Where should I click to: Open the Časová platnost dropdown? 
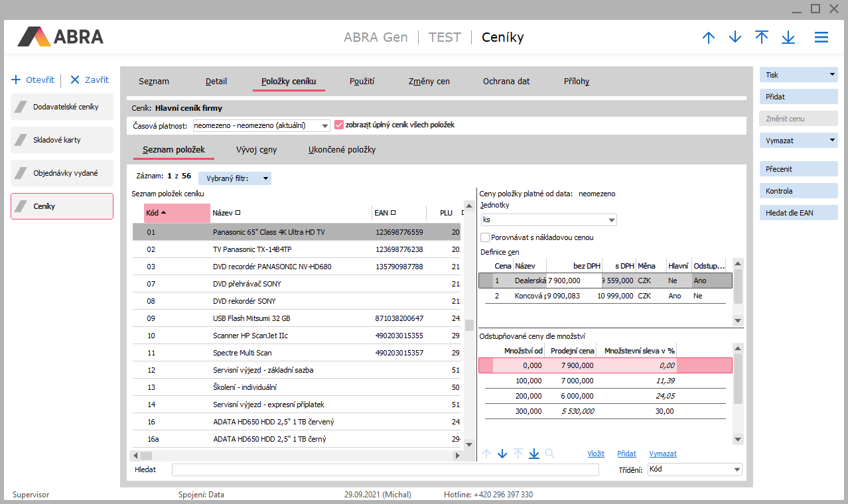[324, 126]
